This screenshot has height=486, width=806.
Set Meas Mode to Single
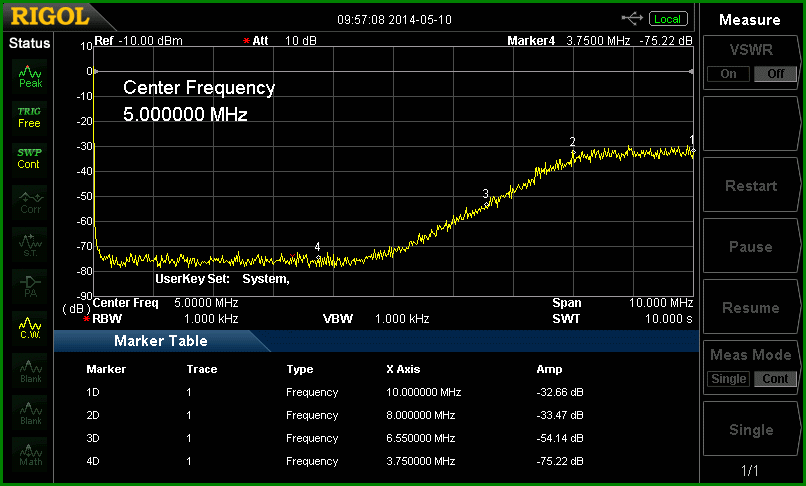pos(728,379)
